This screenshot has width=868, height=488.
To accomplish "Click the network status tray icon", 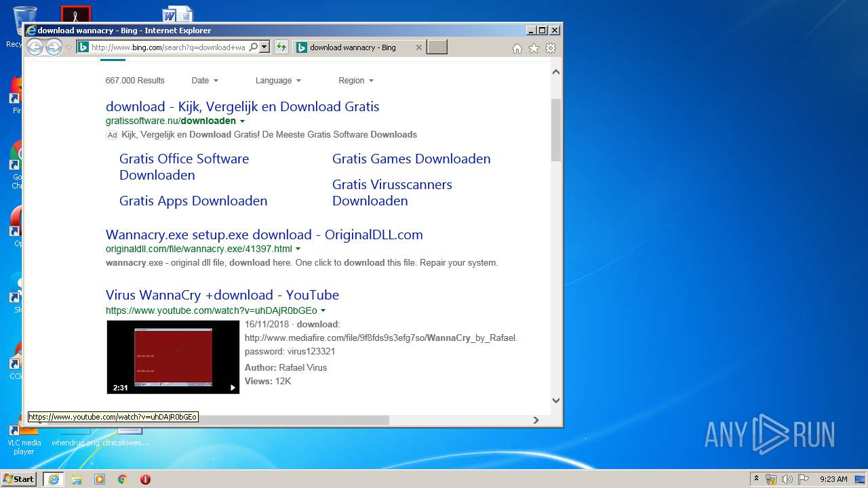I will [771, 479].
